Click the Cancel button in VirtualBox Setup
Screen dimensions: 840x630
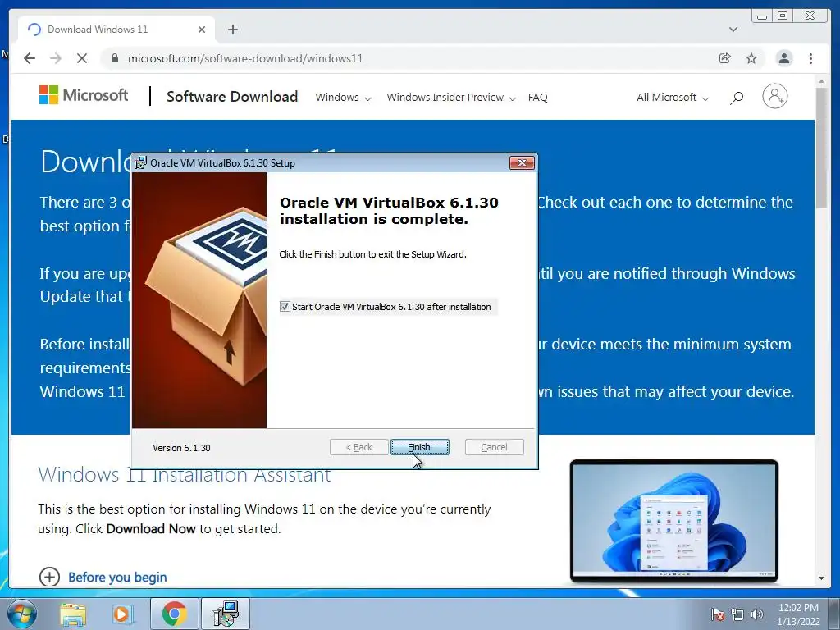(x=494, y=447)
